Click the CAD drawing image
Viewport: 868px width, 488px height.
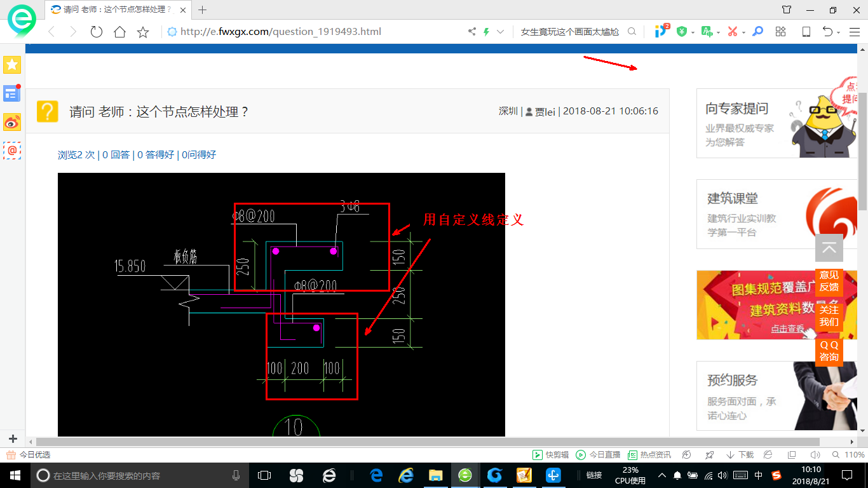click(281, 304)
